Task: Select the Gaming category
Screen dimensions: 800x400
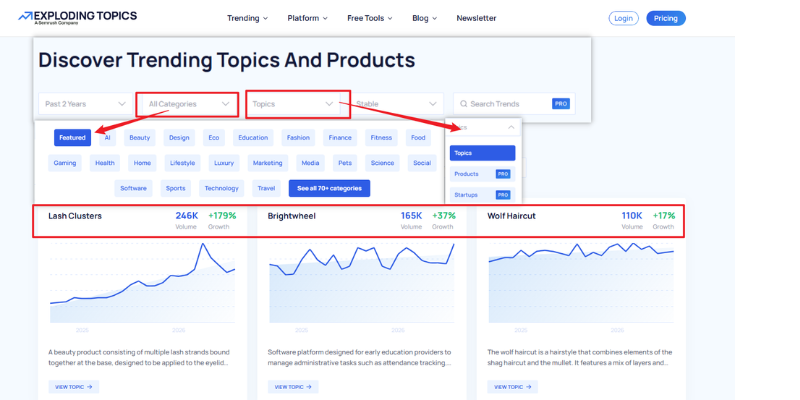Action: pos(65,163)
